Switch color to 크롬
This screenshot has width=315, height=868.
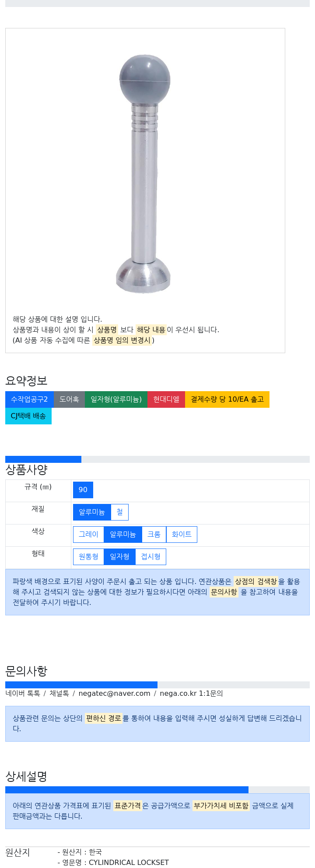click(154, 535)
